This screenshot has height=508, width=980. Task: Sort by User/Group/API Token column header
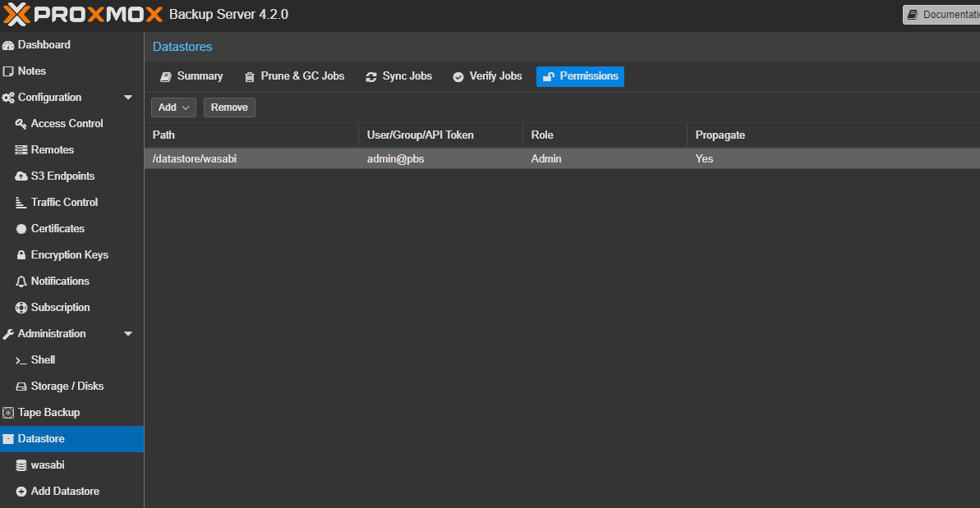[440, 135]
